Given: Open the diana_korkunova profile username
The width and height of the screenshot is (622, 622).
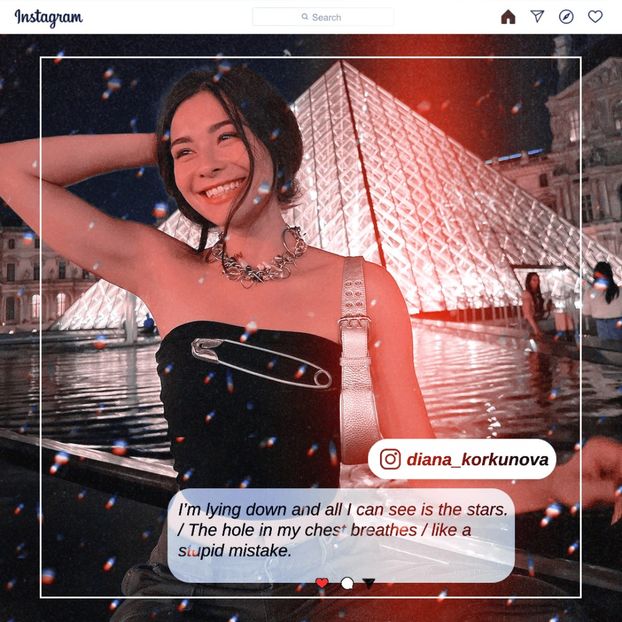Looking at the screenshot, I should tap(477, 459).
